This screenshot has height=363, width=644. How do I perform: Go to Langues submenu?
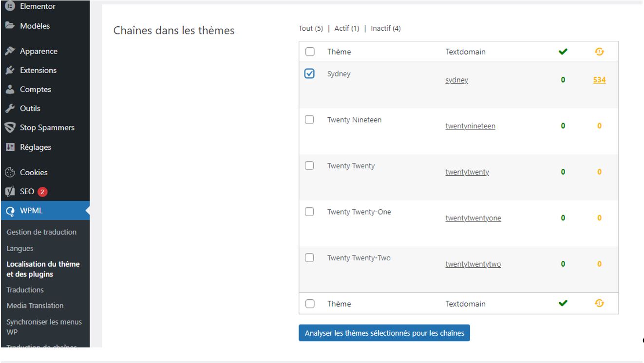(20, 249)
